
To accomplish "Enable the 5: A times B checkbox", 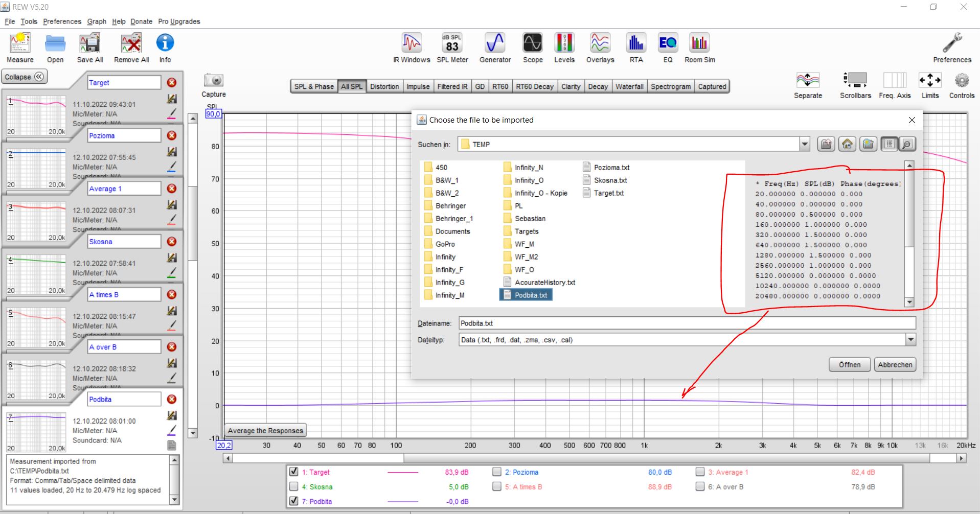I will point(497,486).
